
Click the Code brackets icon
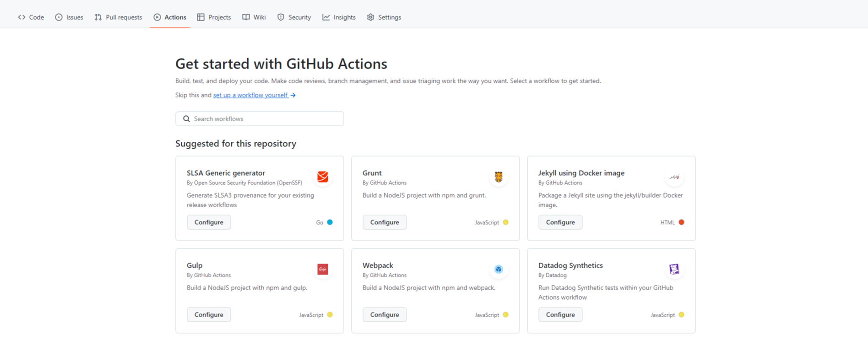pos(22,17)
